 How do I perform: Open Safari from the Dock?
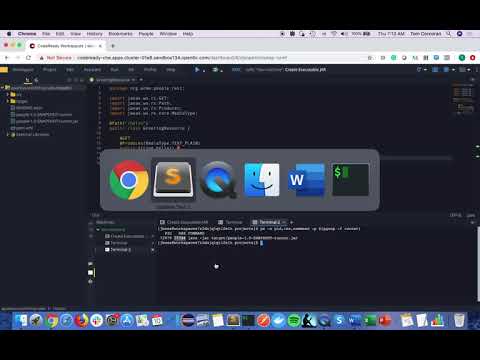coord(66,320)
